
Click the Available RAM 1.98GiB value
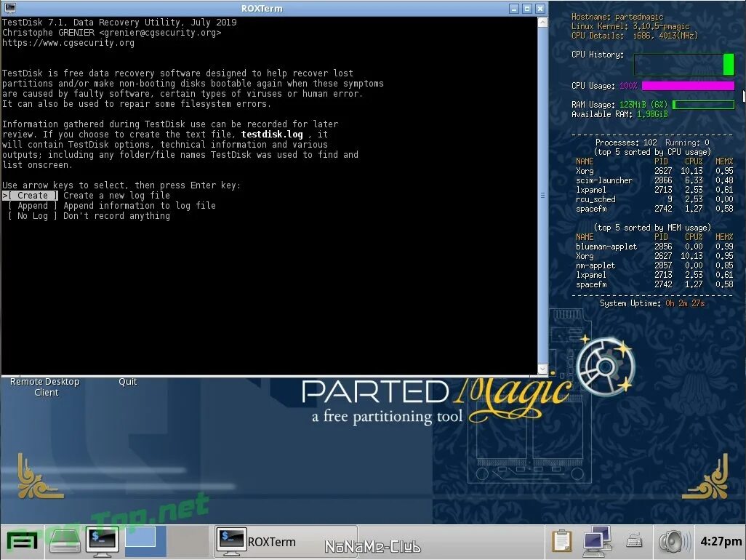pyautogui.click(x=652, y=114)
